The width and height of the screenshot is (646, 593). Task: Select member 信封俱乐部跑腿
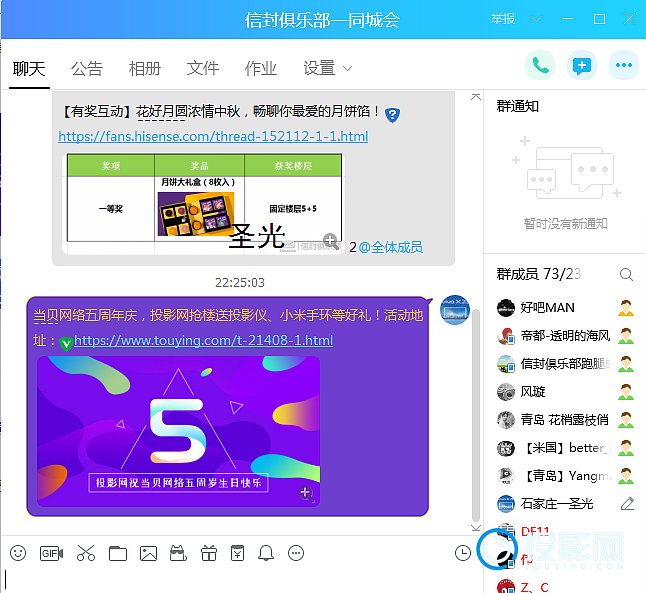(565, 364)
